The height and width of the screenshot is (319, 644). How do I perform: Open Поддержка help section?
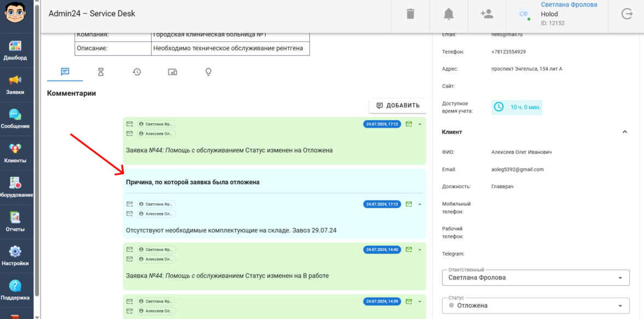click(x=15, y=290)
